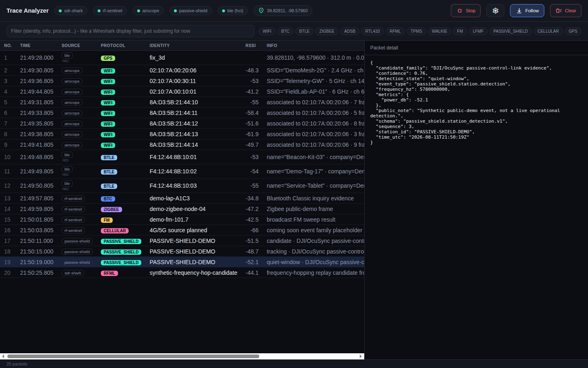Click the Trace Analyzer title
Viewport: 588px width, 368px height.
tap(27, 11)
